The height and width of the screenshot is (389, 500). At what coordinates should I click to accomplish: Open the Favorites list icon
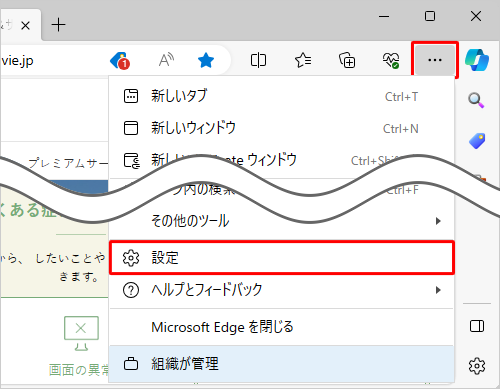point(303,60)
